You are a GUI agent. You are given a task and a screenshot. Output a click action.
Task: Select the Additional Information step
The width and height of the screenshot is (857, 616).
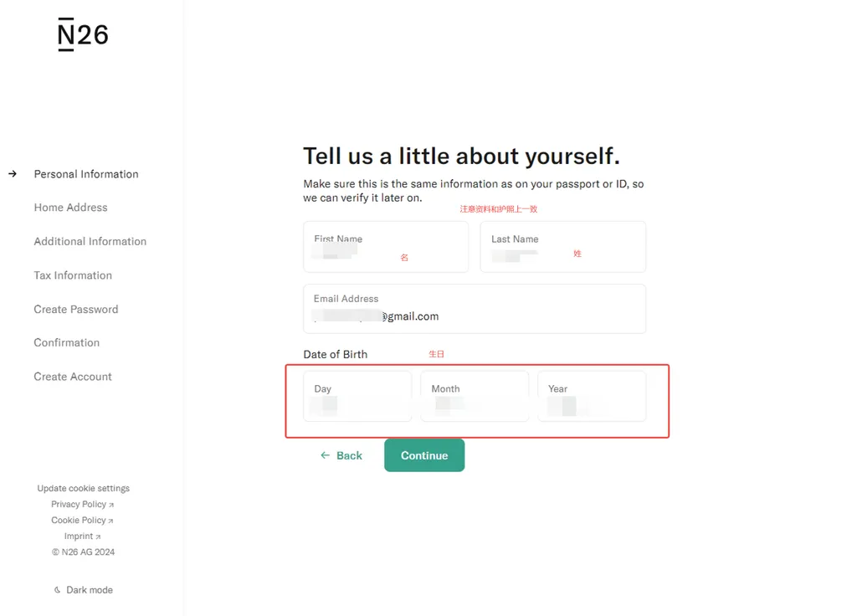[x=90, y=241]
